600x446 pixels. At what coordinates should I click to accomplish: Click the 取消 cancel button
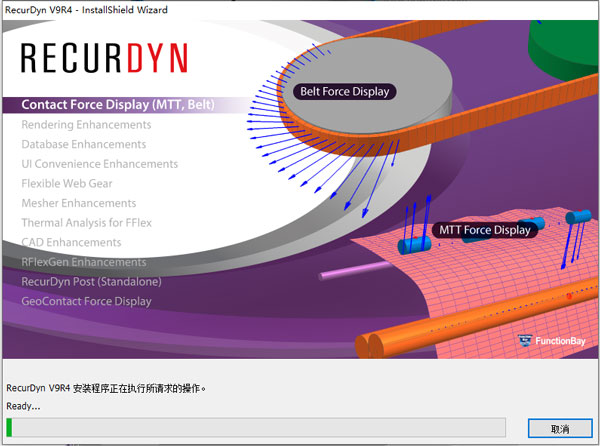coord(560,428)
